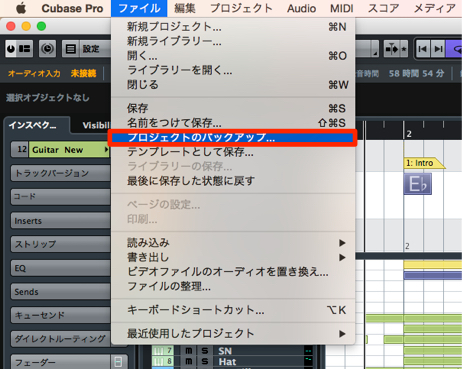Select the E♭ chord event block
This screenshot has width=462, height=369.
click(418, 184)
